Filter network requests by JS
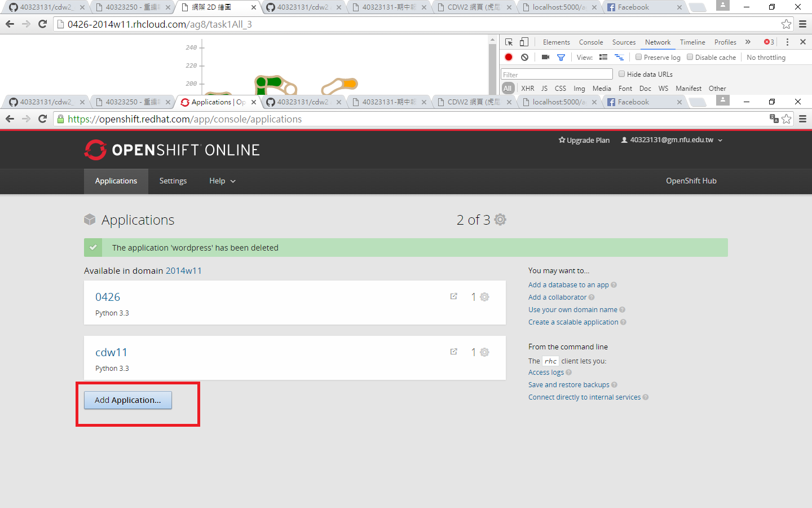Viewport: 812px width, 508px height. click(x=544, y=88)
